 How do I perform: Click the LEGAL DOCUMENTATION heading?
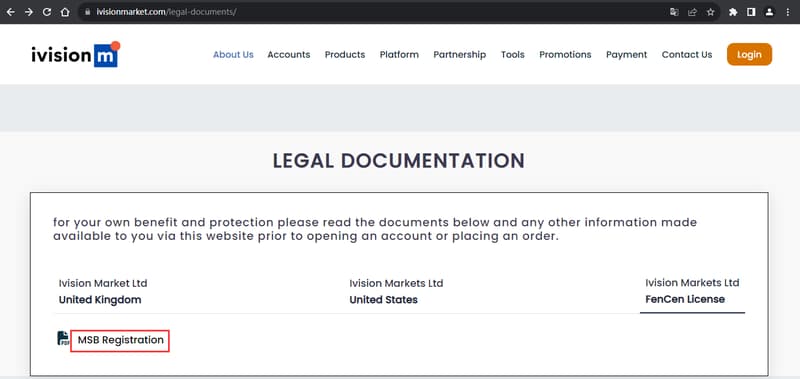pos(398,161)
